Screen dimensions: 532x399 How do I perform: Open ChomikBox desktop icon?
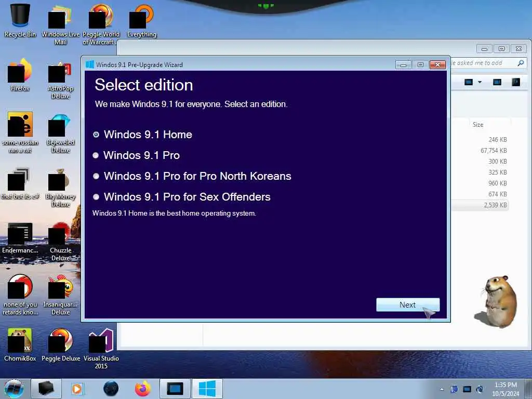[20, 344]
